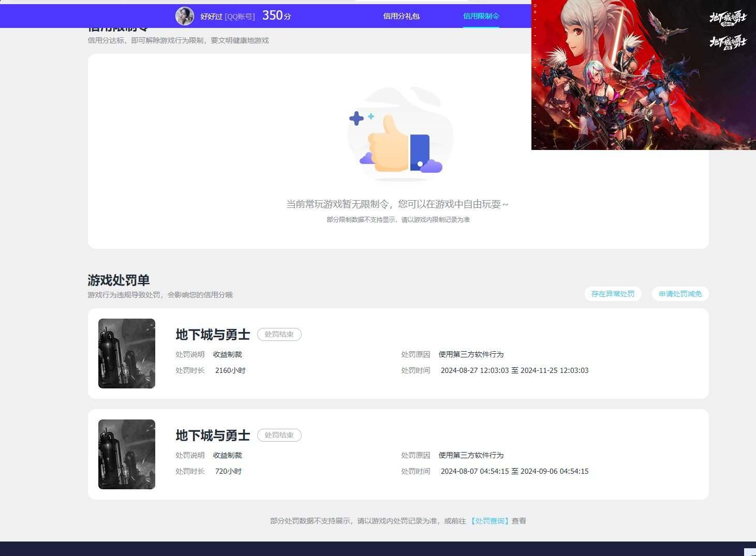Switch to the 信用限制令 tab

click(x=481, y=16)
